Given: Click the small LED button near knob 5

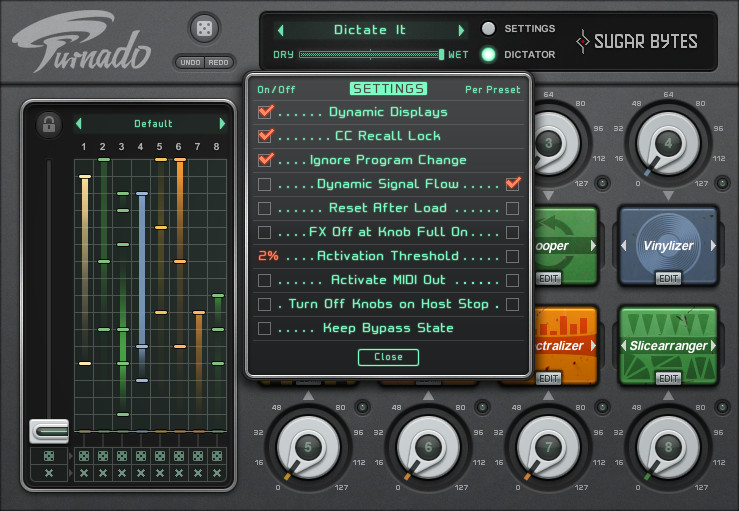Looking at the screenshot, I should pyautogui.click(x=362, y=407).
